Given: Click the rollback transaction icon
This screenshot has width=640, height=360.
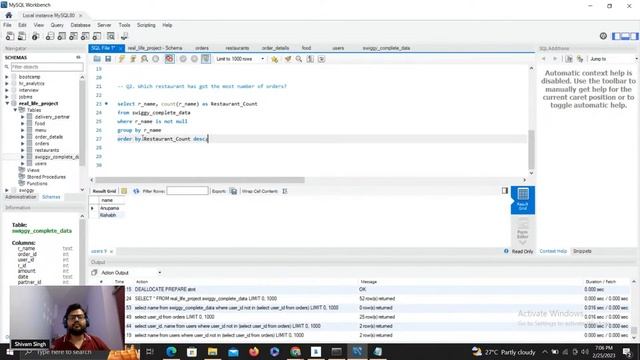Looking at the screenshot, I should (x=194, y=59).
